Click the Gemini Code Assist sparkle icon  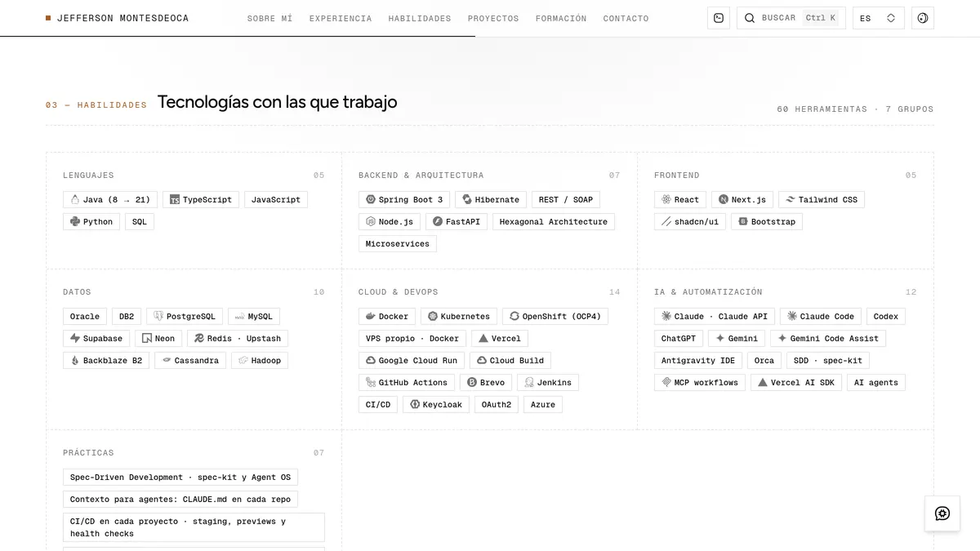(782, 338)
